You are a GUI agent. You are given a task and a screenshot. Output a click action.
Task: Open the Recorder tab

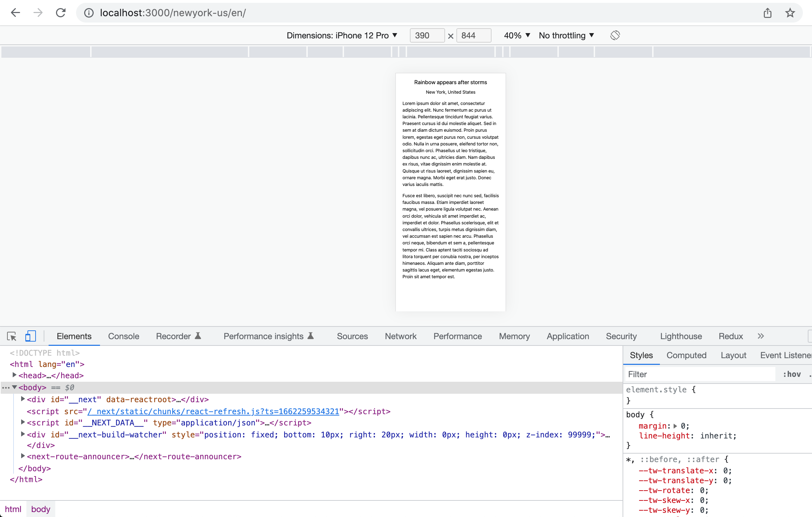click(179, 336)
